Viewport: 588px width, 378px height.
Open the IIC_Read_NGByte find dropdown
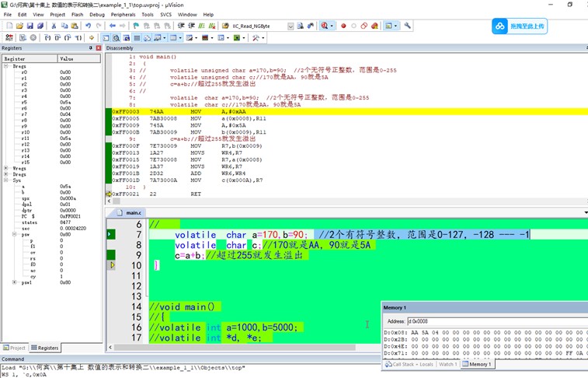pos(291,26)
